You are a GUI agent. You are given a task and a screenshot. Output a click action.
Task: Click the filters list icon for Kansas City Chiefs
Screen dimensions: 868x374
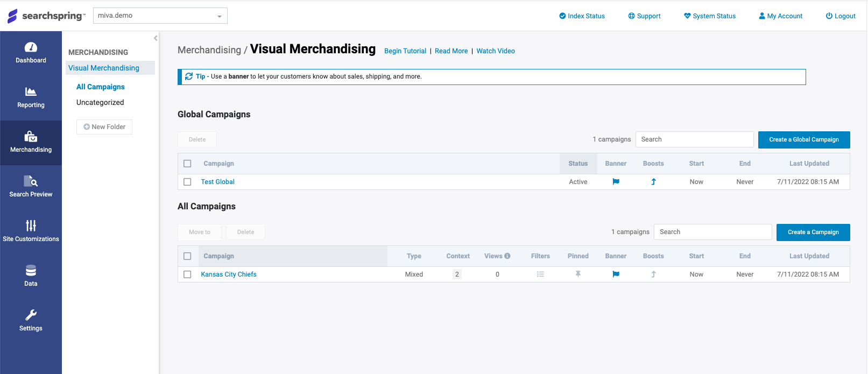(x=540, y=274)
